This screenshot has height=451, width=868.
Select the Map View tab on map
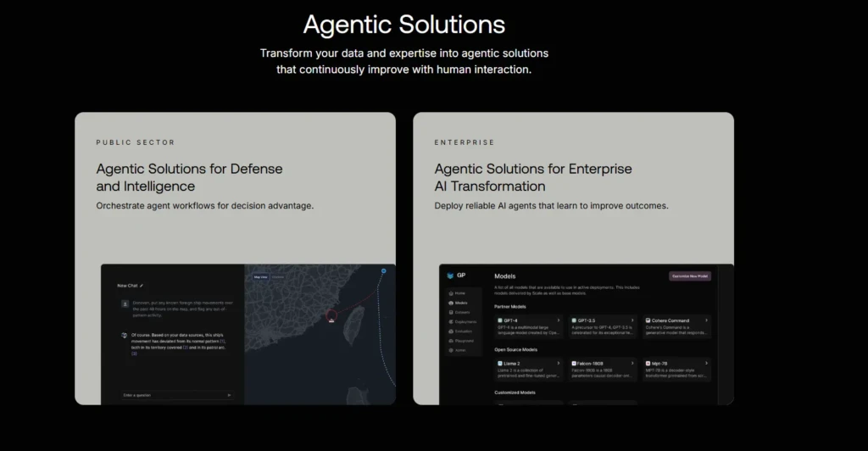tap(261, 277)
